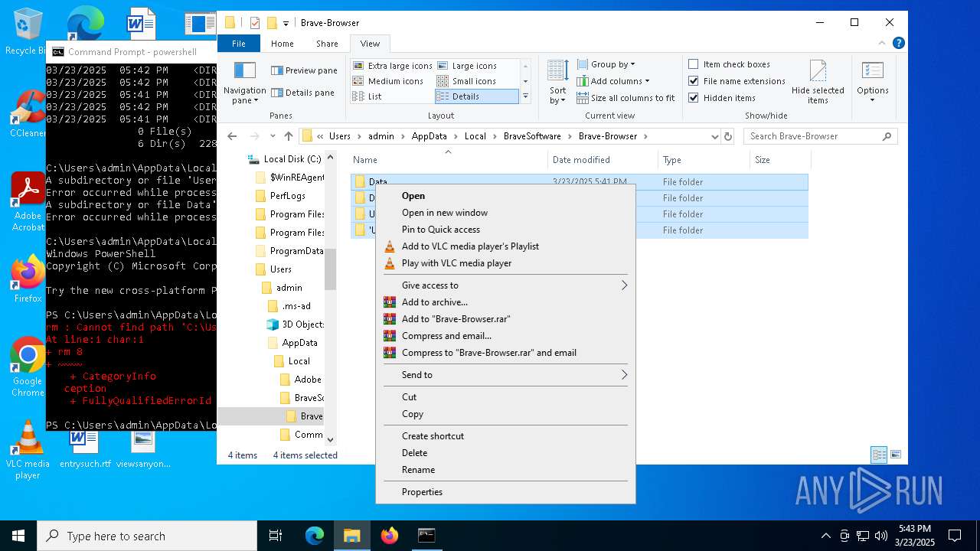Go up one folder level
This screenshot has width=980, height=551.
click(x=289, y=136)
